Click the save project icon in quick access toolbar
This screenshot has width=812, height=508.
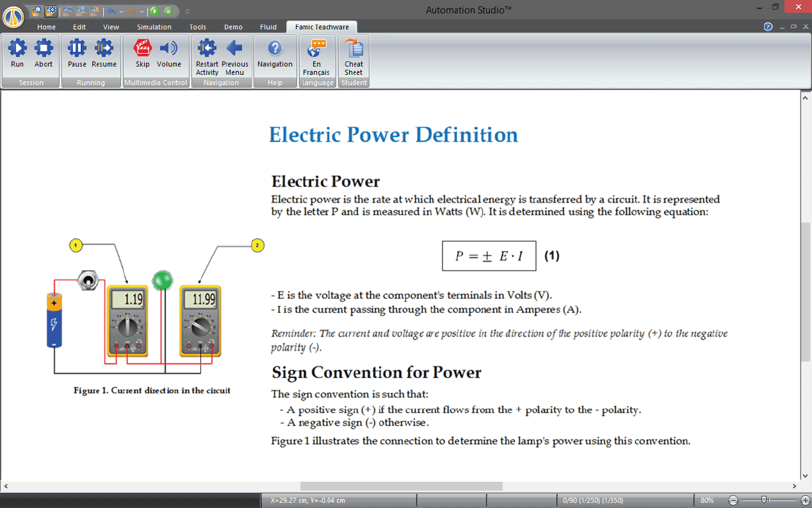tap(81, 11)
